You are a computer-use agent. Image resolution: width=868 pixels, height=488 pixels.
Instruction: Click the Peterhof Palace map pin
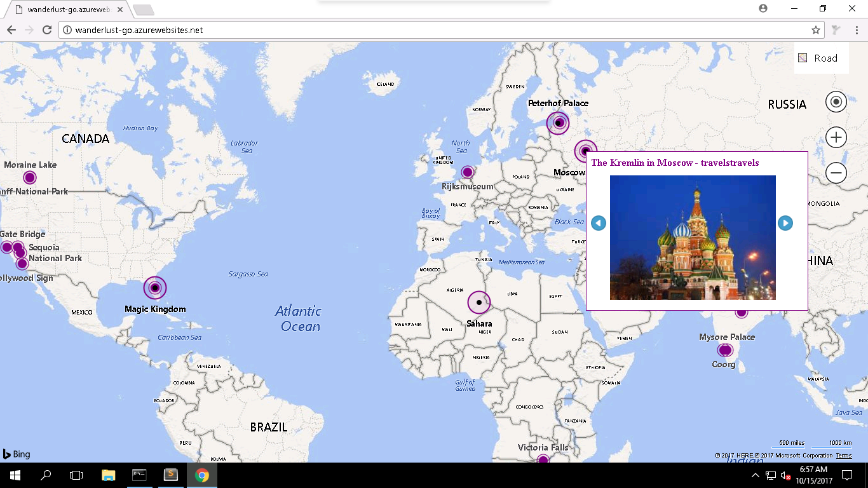pos(558,123)
